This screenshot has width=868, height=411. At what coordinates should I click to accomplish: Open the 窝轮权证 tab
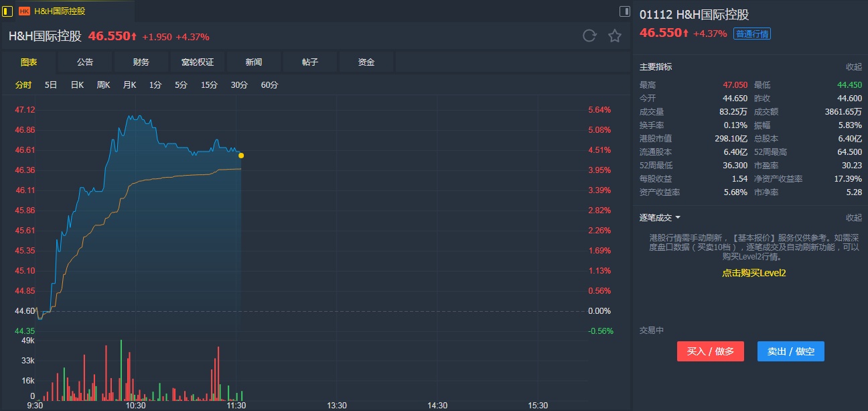198,62
